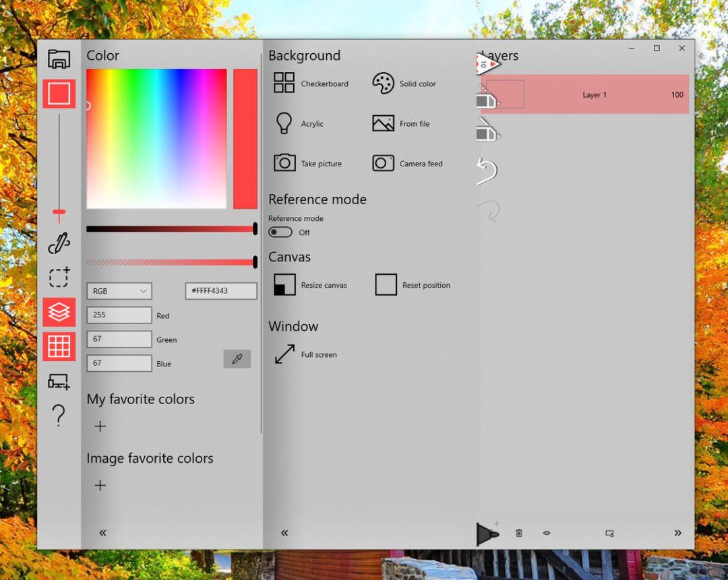Toggle the grid settings sidebar icon
The width and height of the screenshot is (728, 580).
[x=59, y=346]
